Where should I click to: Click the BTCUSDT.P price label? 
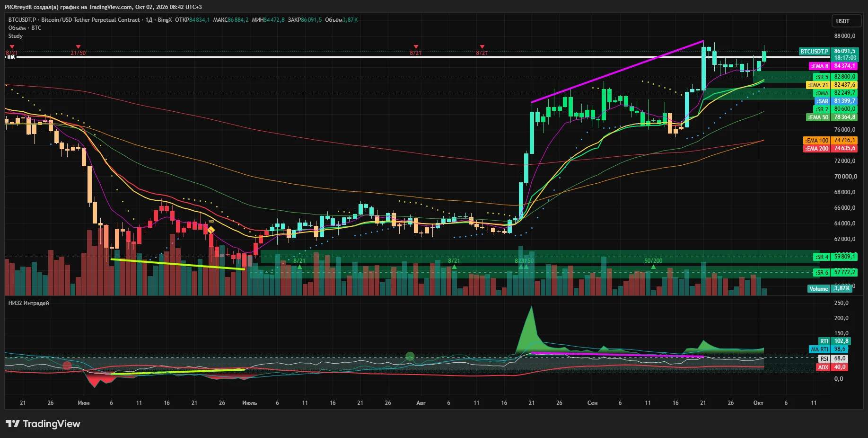[814, 51]
